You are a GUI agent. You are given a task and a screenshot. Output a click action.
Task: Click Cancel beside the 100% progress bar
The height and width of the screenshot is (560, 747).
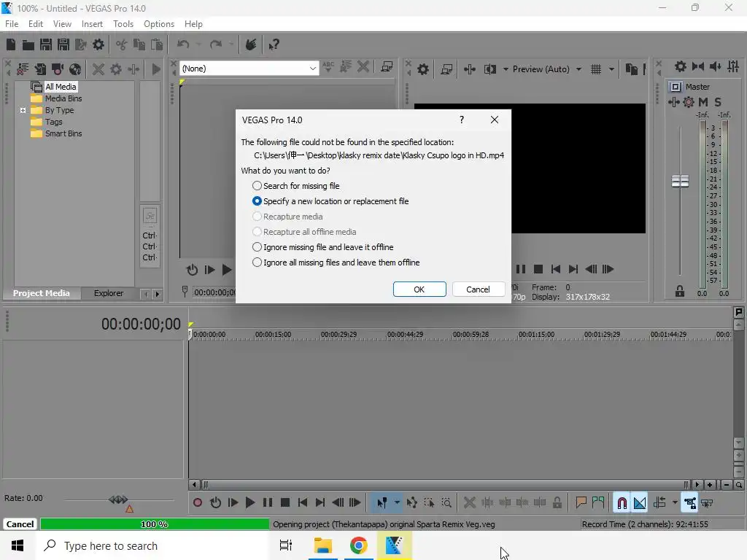(x=20, y=524)
